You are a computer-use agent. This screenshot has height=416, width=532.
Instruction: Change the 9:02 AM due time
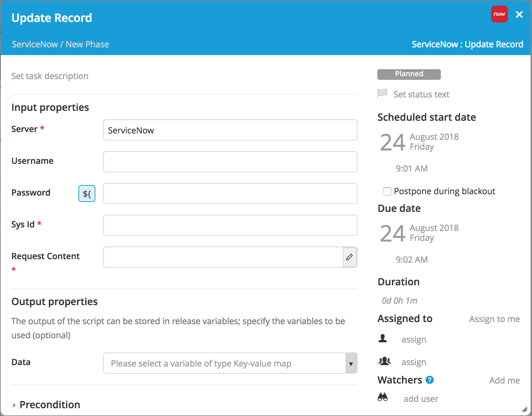pos(412,260)
